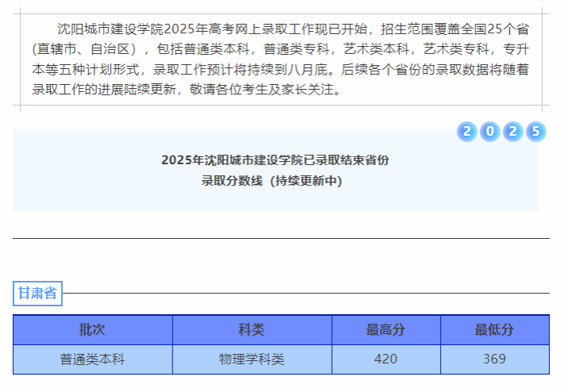The height and width of the screenshot is (392, 564).
Task: Click the lowest score value 369
Action: pyautogui.click(x=494, y=359)
